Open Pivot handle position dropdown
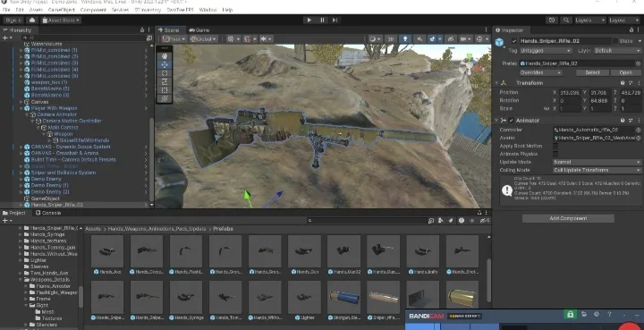Image resolution: width=644 pixels, height=330 pixels. (x=174, y=39)
